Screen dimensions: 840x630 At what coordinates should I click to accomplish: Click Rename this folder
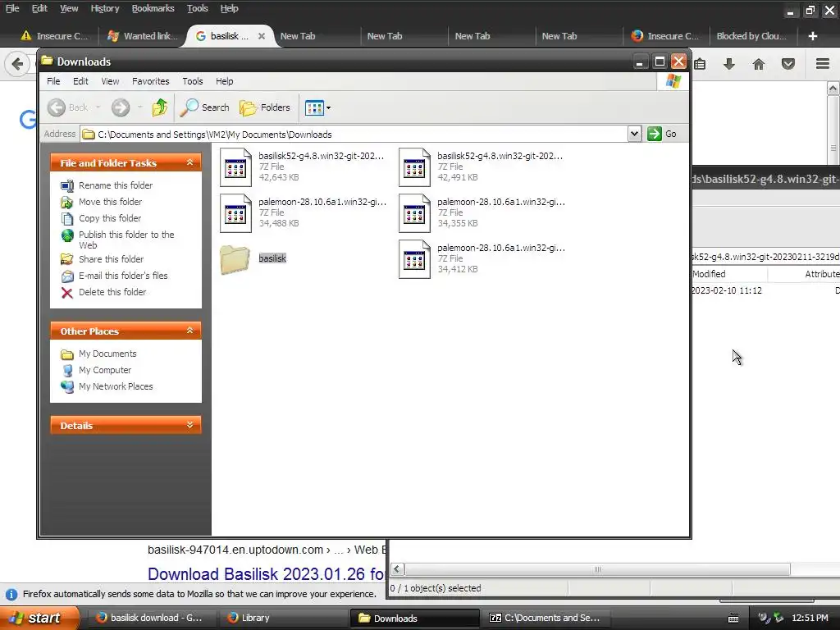pyautogui.click(x=115, y=185)
